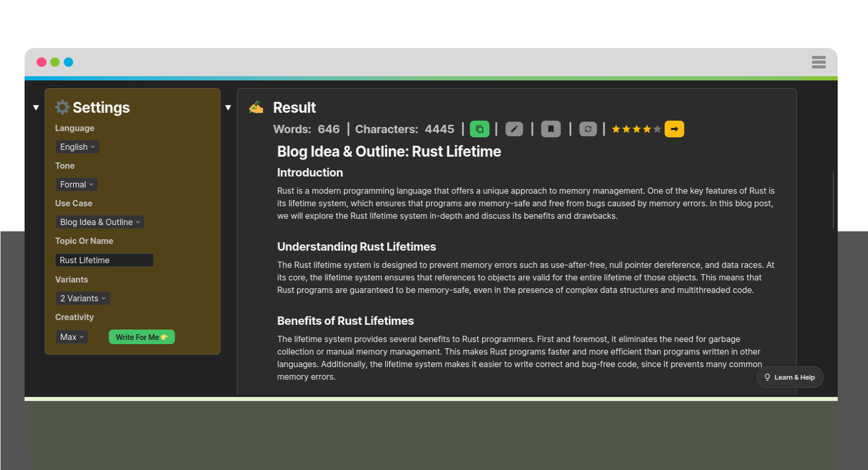Click the 'Understanding Rust Lifetimes' heading
868x470 pixels.
[x=356, y=246]
